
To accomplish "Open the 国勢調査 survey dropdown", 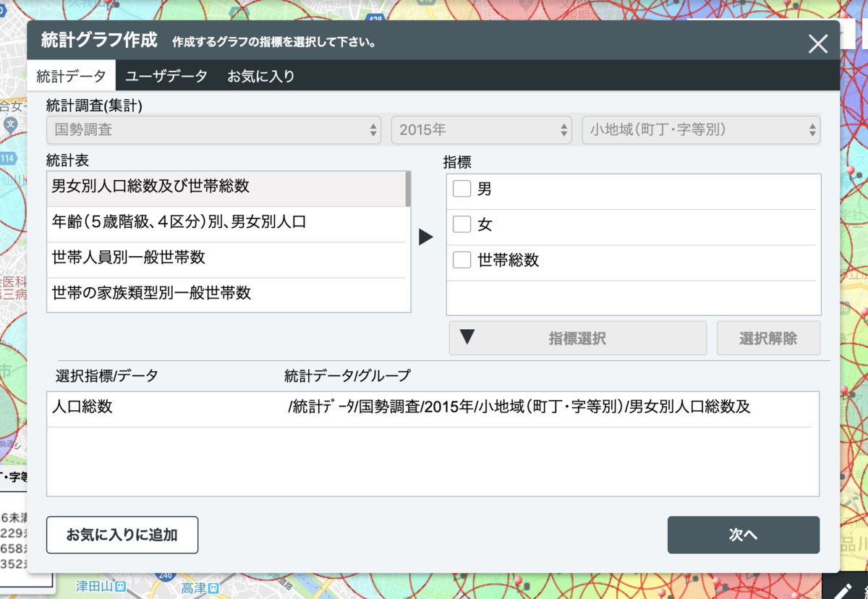I will click(x=213, y=130).
